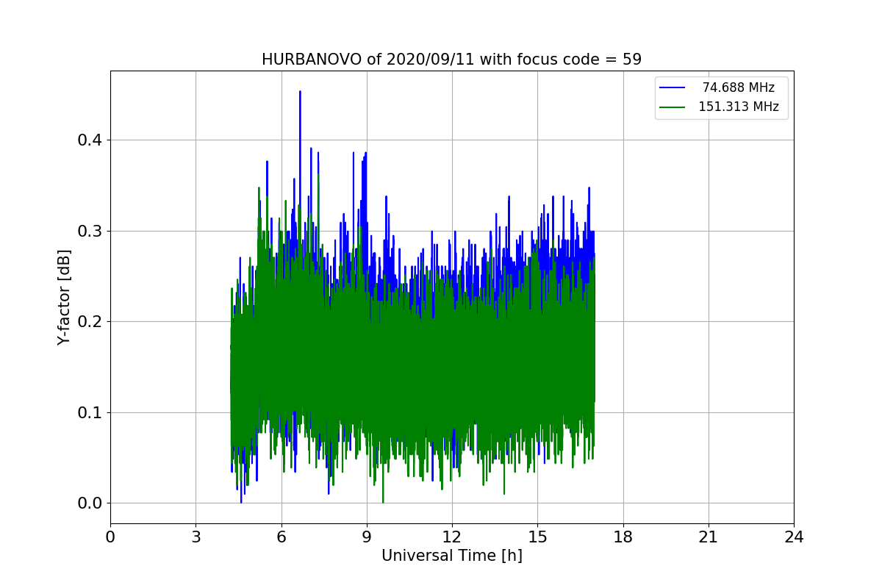
Task: Click x-axis tick label 21
Action: tap(709, 537)
